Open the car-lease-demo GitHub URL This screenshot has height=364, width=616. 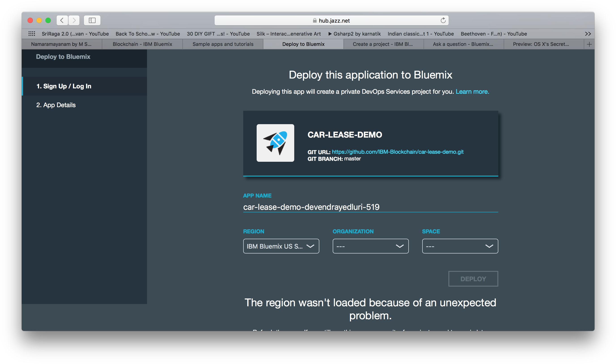(x=397, y=152)
